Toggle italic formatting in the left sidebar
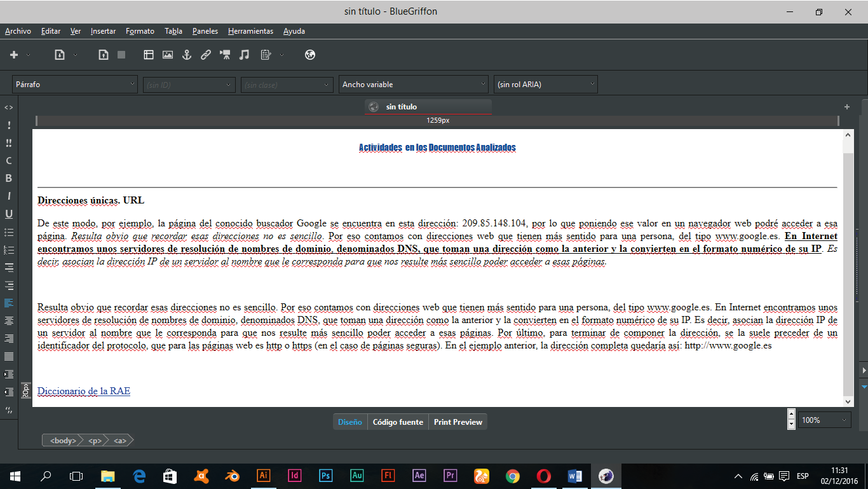 (x=9, y=196)
